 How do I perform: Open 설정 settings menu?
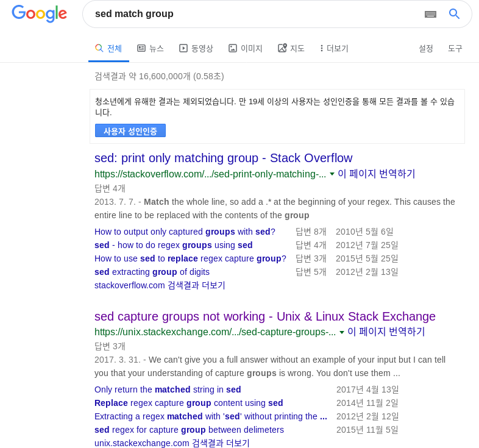[426, 48]
